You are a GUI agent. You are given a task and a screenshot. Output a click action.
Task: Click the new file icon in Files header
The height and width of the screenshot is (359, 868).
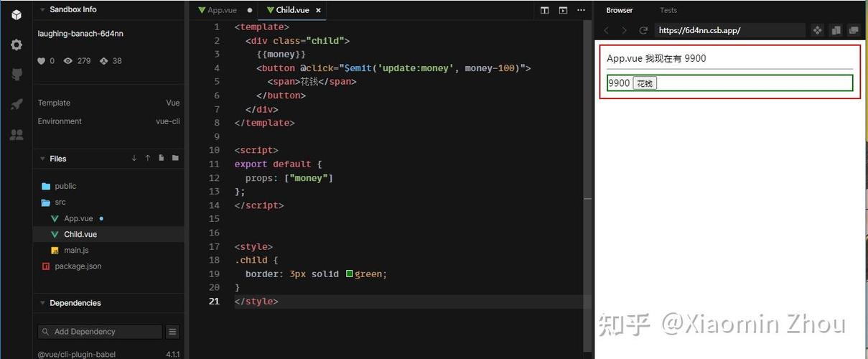click(x=162, y=158)
